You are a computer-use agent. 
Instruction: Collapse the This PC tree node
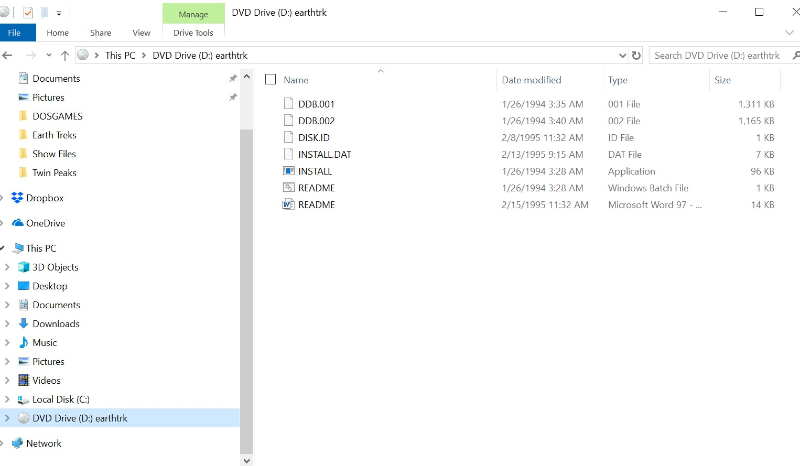click(x=4, y=248)
